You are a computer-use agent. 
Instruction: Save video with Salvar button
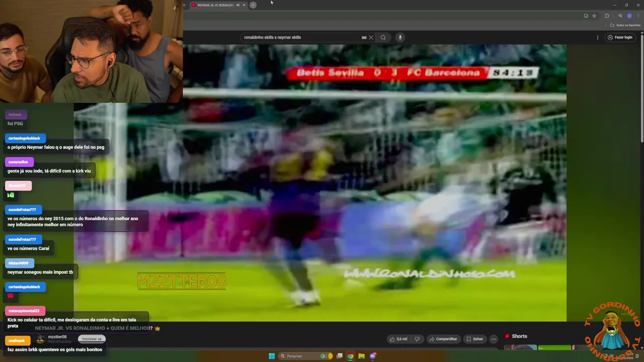coord(474,339)
